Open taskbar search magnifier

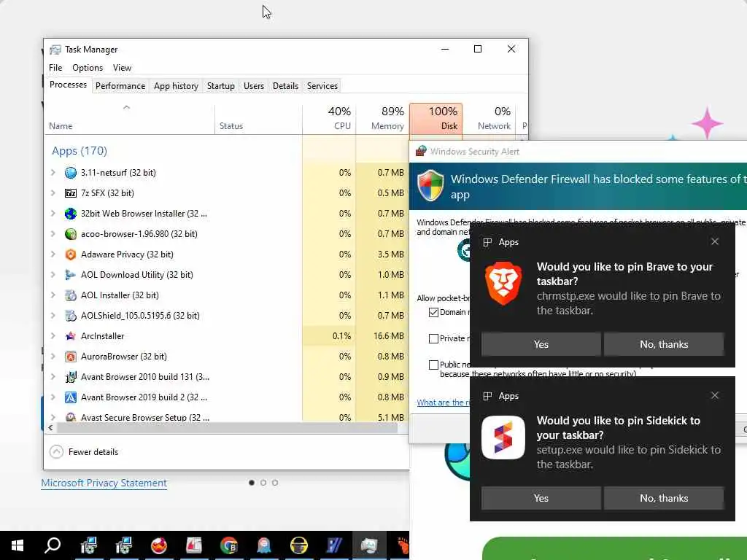(53, 545)
